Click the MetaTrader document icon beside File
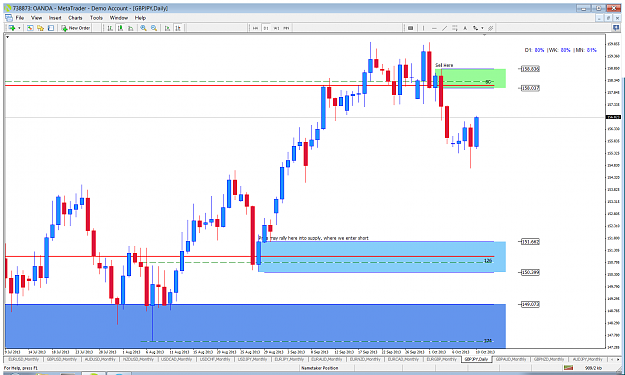Screen dimensions: 625x375 point(9,18)
